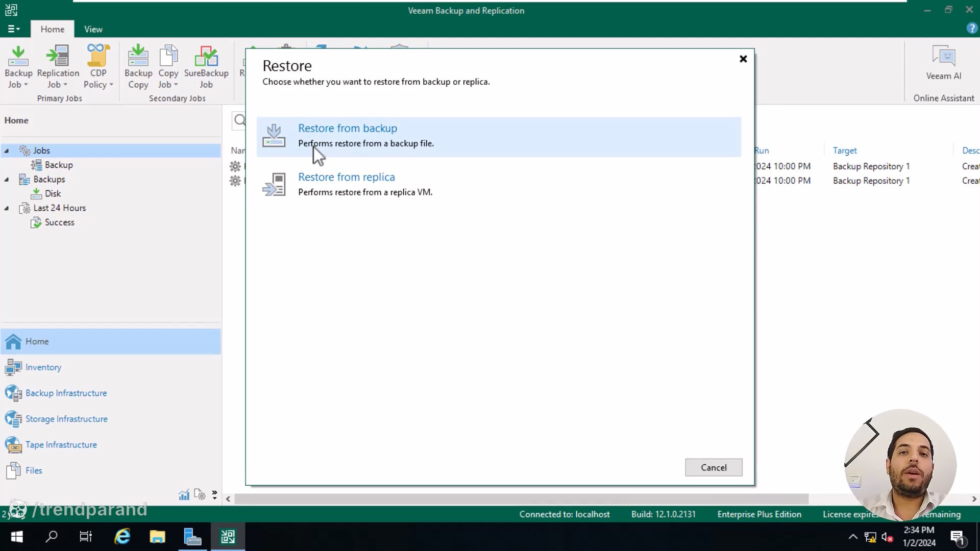
Task: Open File Explorer from the taskbar
Action: click(x=157, y=537)
